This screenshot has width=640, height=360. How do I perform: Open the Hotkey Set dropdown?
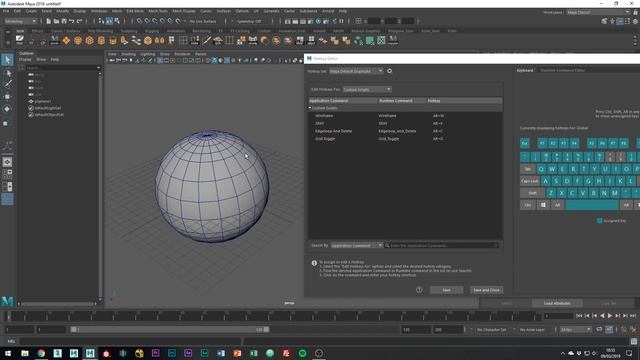(x=356, y=71)
